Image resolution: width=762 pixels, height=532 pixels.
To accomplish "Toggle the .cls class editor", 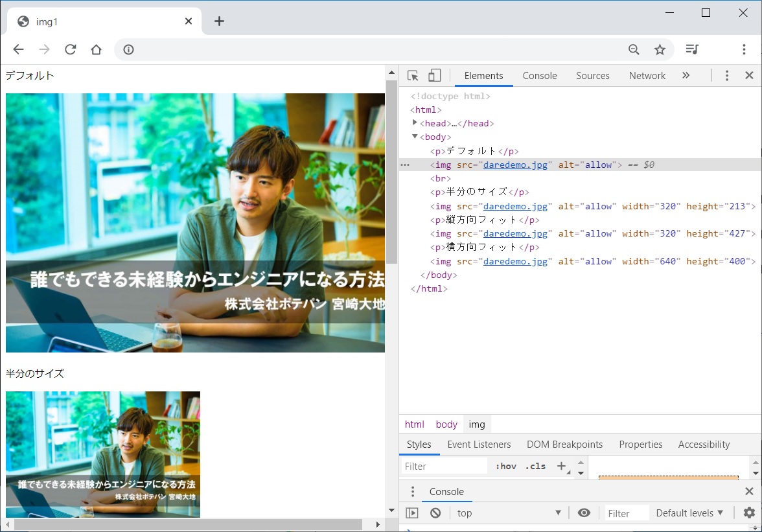I will (535, 467).
